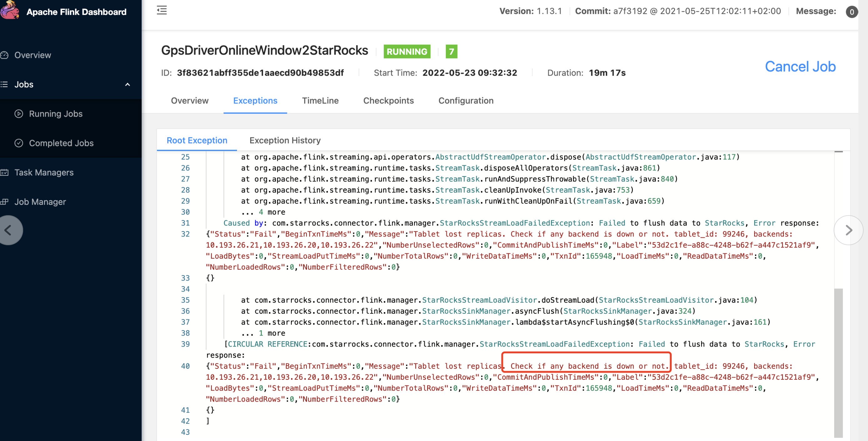Click the Job Manager build icon
The image size is (868, 441).
(5, 202)
